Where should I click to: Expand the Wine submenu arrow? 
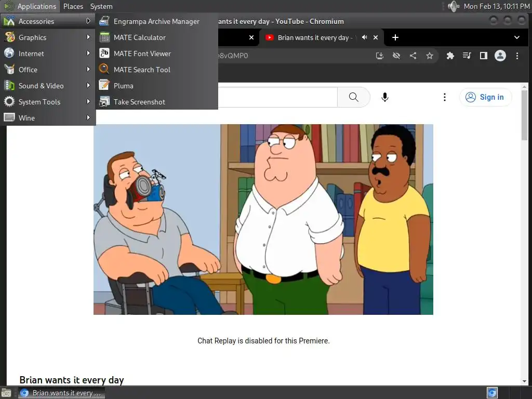coord(88,117)
